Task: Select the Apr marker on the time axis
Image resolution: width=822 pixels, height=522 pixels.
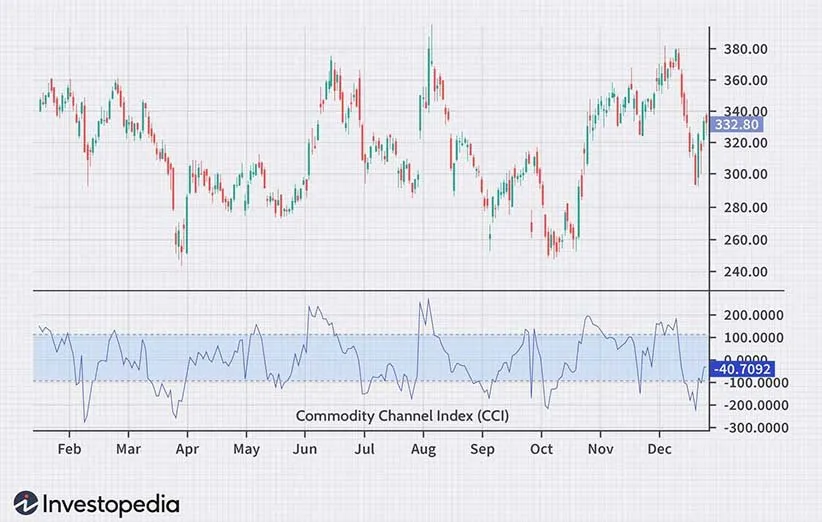Action: coord(187,450)
